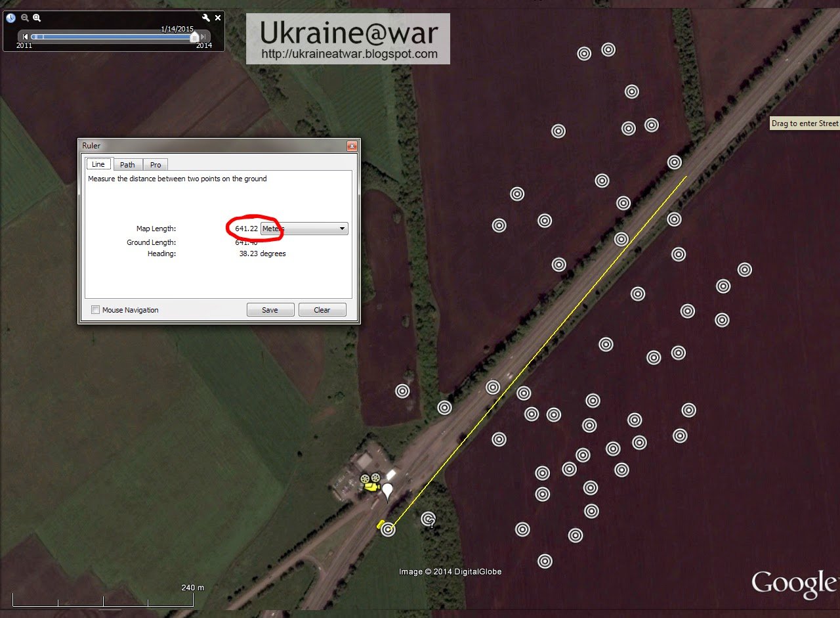
Task: Open the Meters unit dropdown
Action: coord(304,229)
